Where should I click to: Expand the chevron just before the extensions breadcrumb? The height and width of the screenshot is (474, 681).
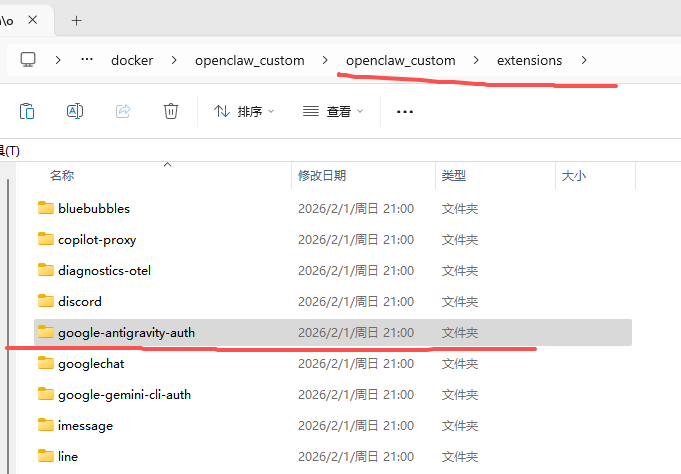tap(476, 60)
